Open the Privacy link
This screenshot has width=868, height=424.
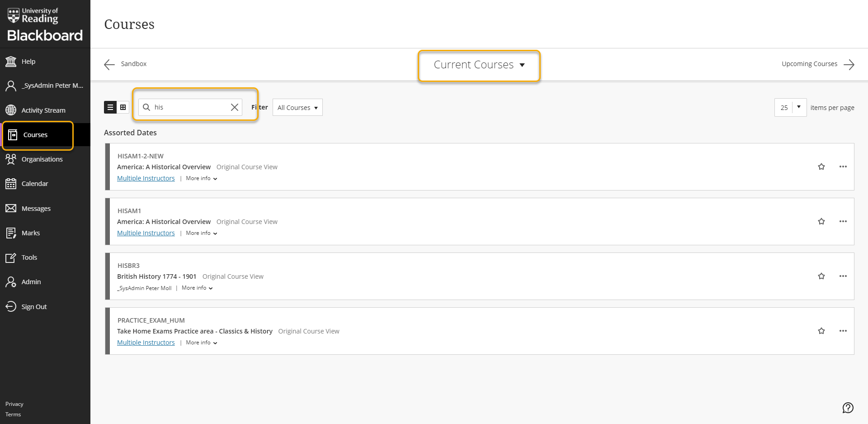14,404
